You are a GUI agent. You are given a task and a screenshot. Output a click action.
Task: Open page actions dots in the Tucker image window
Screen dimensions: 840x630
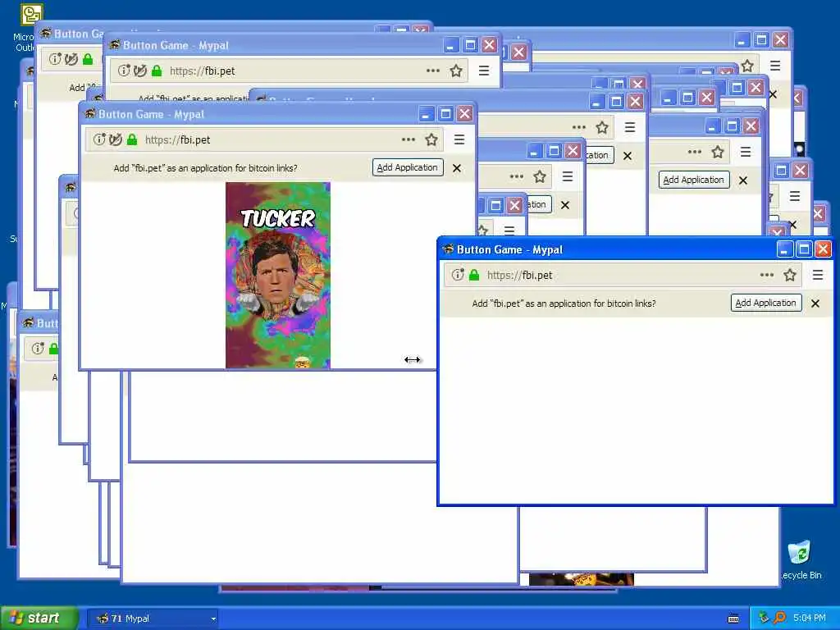pos(409,139)
